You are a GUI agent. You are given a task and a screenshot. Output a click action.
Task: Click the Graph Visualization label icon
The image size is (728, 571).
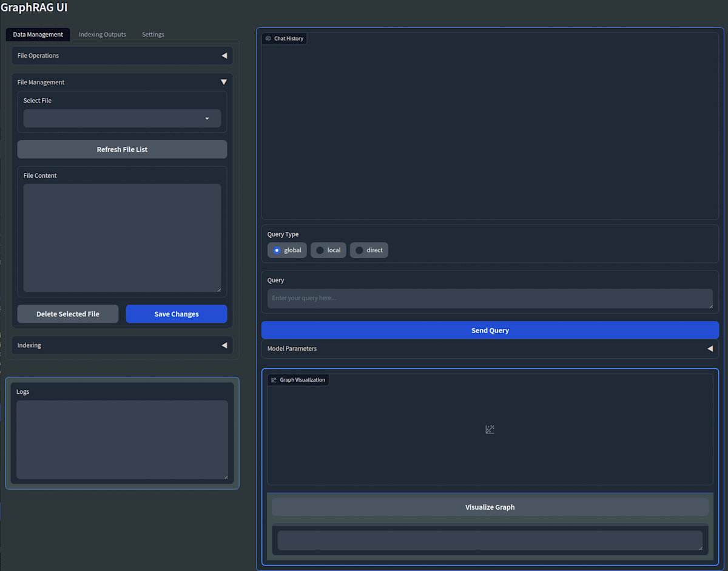274,380
